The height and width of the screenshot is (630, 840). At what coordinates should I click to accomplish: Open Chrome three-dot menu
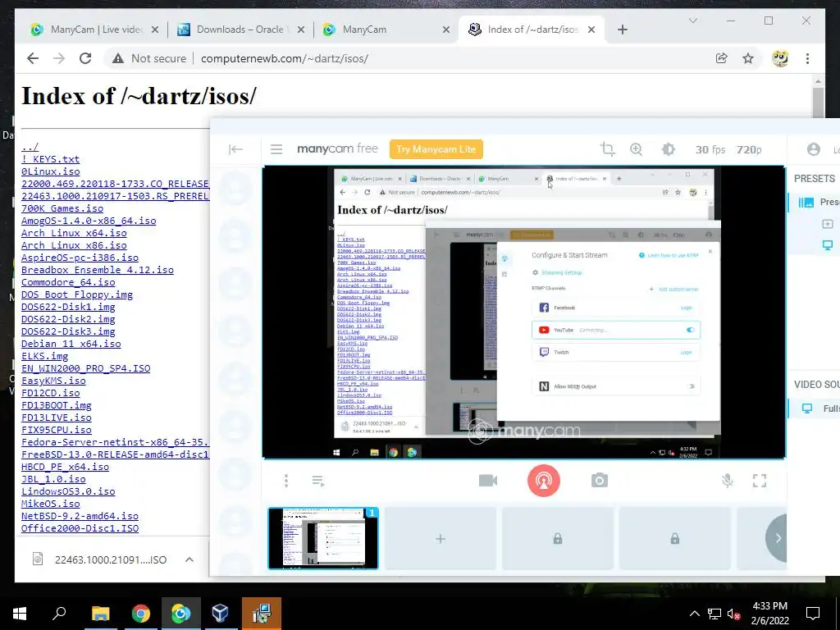coord(807,58)
